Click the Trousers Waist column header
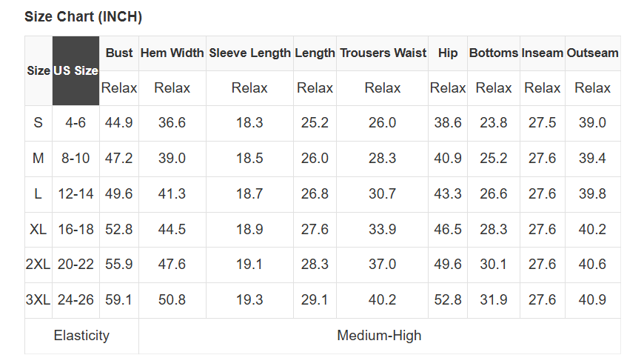Viewport: 644px width, 355px height. click(382, 53)
